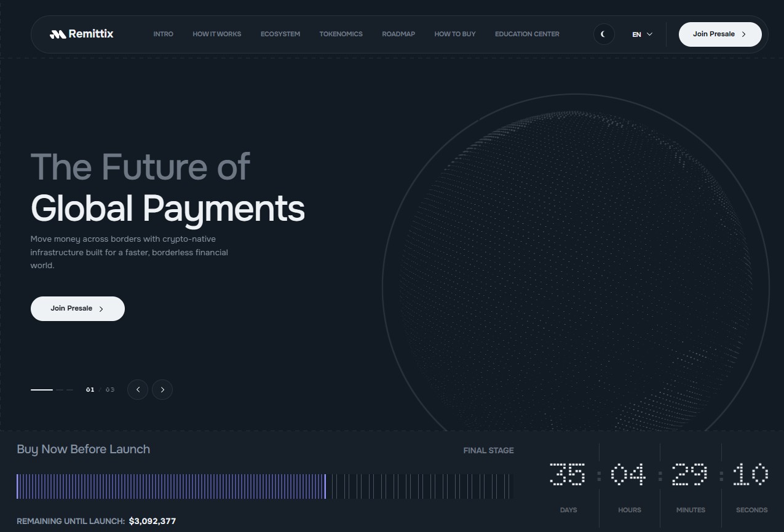Show previous slide with left arrow
Image resolution: width=784 pixels, height=532 pixels.
click(138, 389)
